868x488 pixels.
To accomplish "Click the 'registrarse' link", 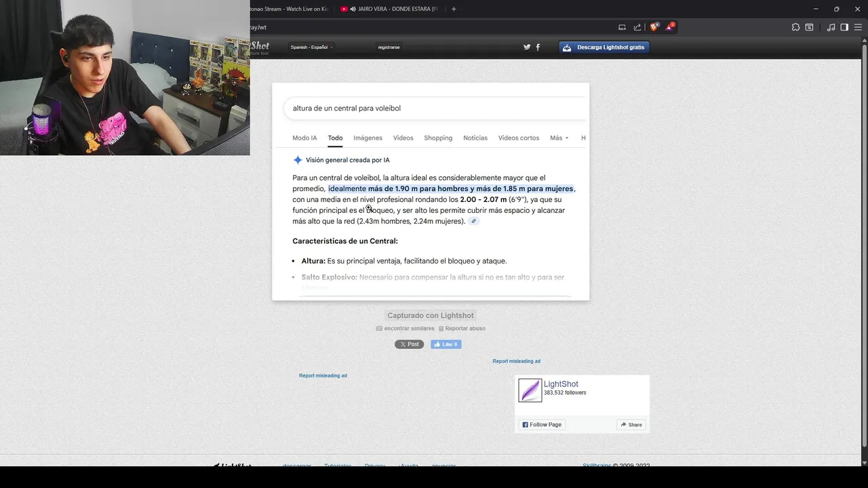I will [x=389, y=47].
